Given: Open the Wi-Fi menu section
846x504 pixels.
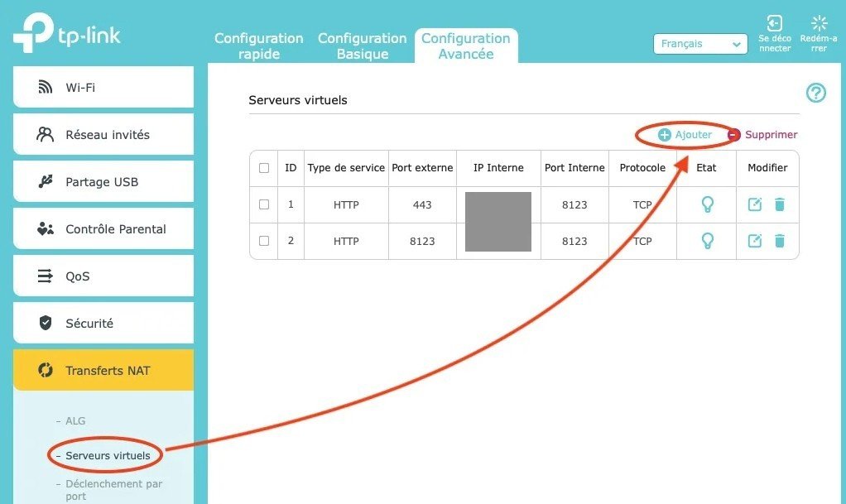Looking at the screenshot, I should (103, 87).
